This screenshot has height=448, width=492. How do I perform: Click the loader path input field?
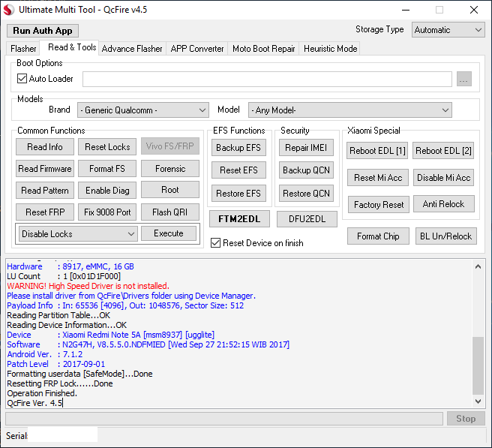(267, 79)
